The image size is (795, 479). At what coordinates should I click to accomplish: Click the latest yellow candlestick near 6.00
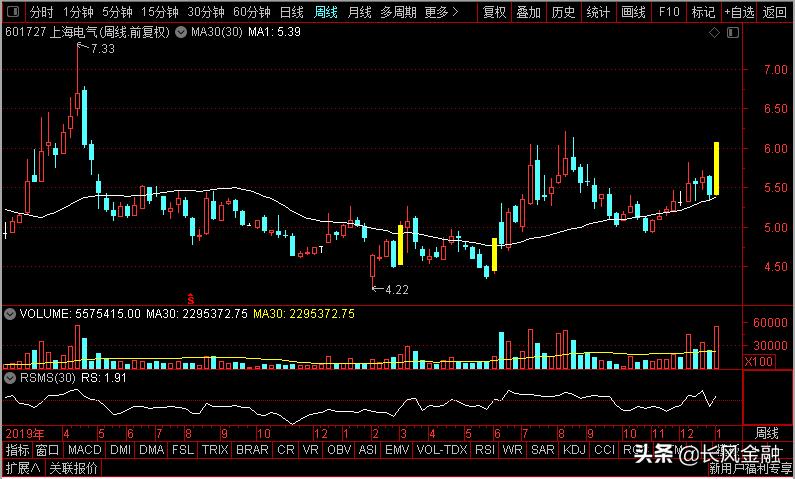pos(716,168)
